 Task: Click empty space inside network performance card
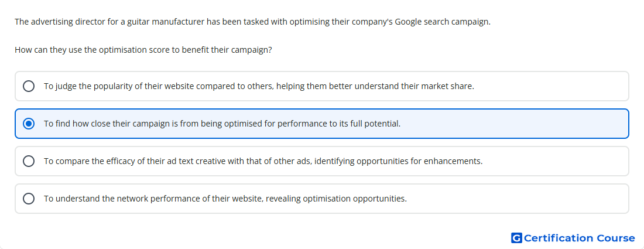pyautogui.click(x=518, y=199)
